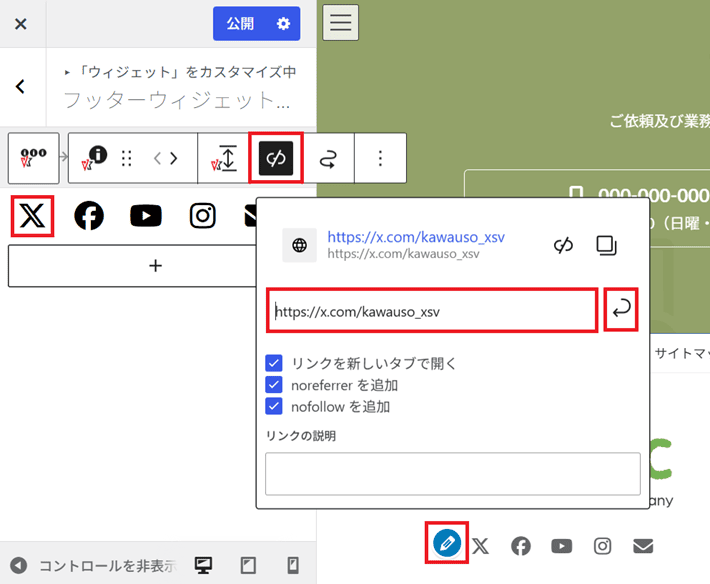
Task: Copy the link URL with copy icon
Action: [x=606, y=245]
